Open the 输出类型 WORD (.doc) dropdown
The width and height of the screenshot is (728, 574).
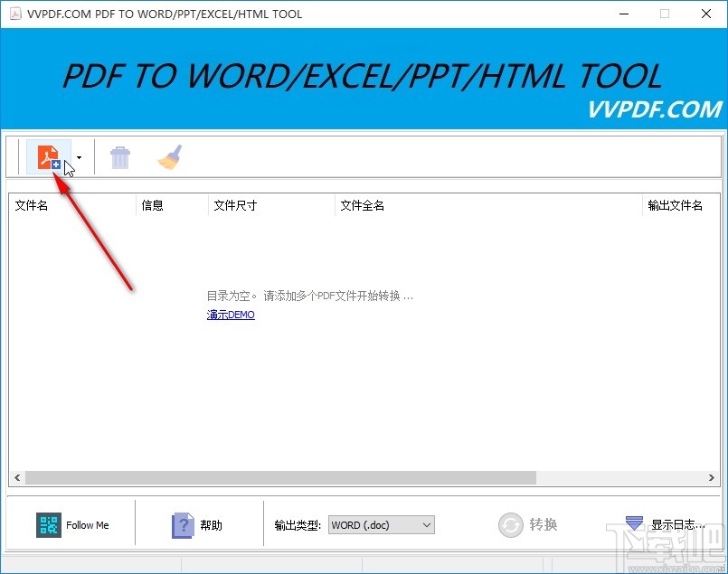pos(381,524)
